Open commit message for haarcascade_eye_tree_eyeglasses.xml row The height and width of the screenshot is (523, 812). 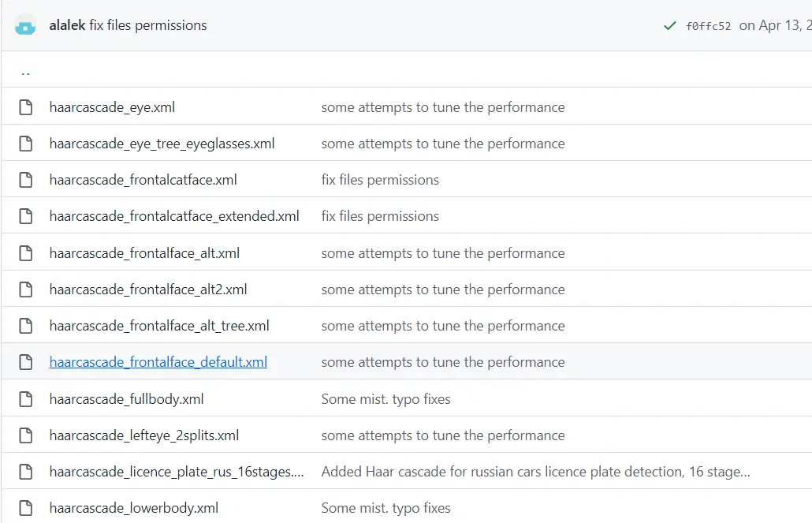pyautogui.click(x=443, y=144)
